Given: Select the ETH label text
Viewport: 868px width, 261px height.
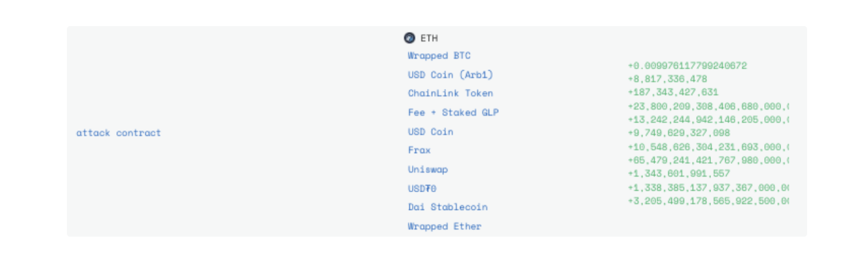Looking at the screenshot, I should 429,38.
